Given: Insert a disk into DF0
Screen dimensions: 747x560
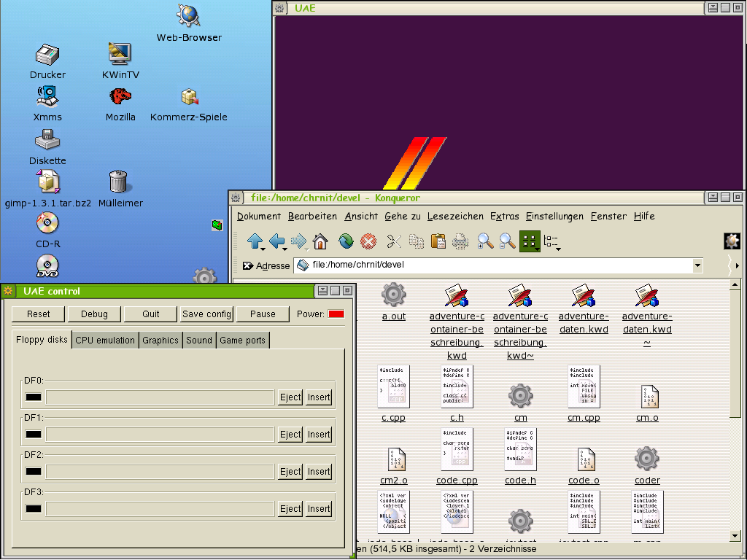Looking at the screenshot, I should click(x=319, y=397).
